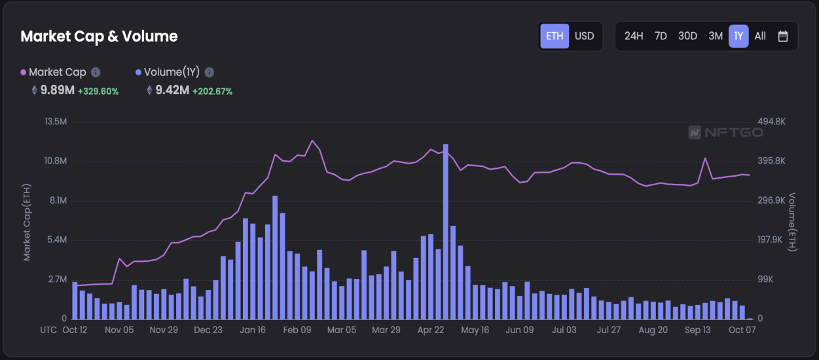Open the calendar date picker
820x360 pixels.
click(x=782, y=36)
